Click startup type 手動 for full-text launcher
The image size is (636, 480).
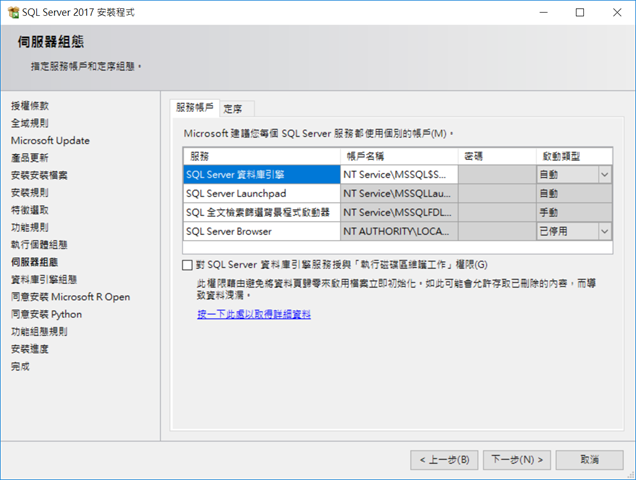pos(574,212)
